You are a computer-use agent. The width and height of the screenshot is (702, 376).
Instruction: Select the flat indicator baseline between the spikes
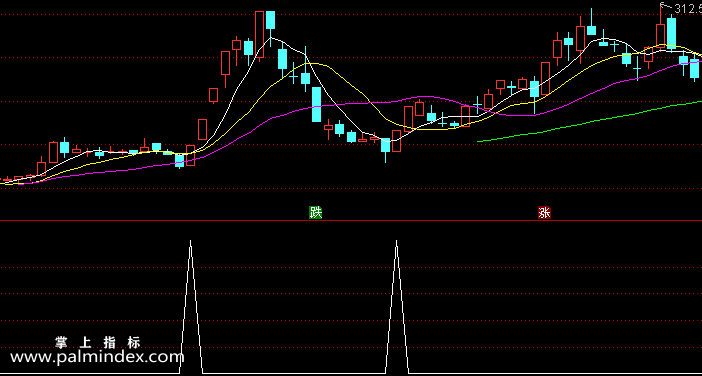click(x=294, y=373)
